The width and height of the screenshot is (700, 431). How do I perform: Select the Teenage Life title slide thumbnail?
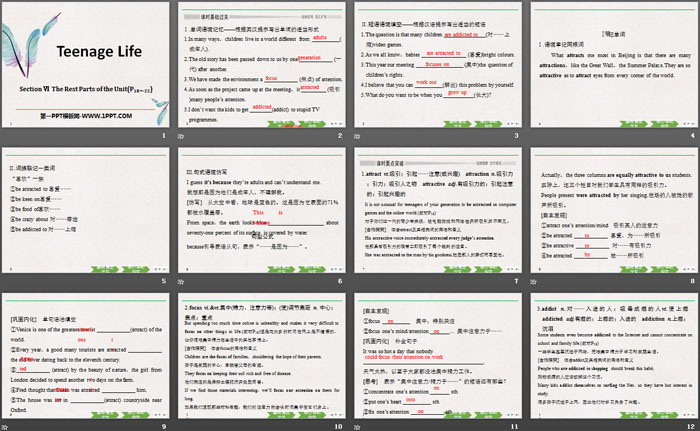tap(87, 71)
